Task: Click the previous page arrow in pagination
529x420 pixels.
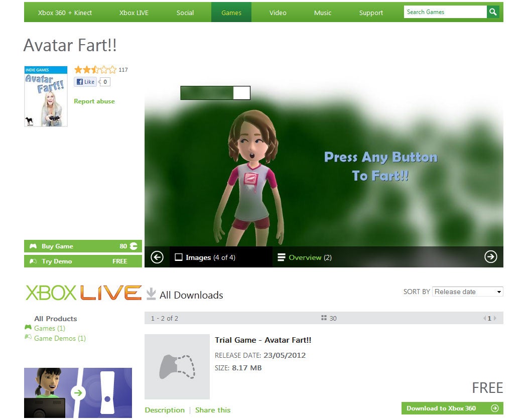Action: pos(484,318)
